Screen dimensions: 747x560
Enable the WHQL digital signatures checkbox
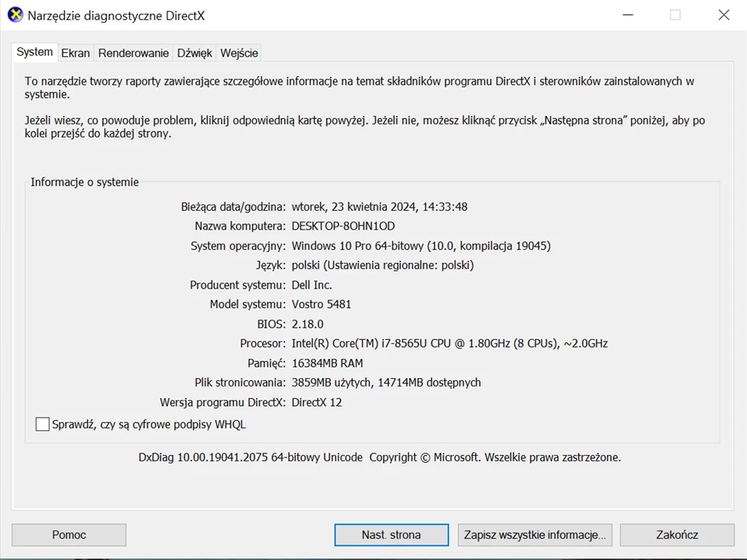[42, 424]
